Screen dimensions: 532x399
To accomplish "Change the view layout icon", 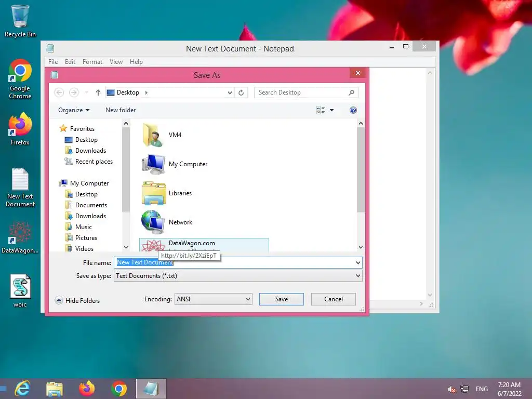I will pos(321,110).
